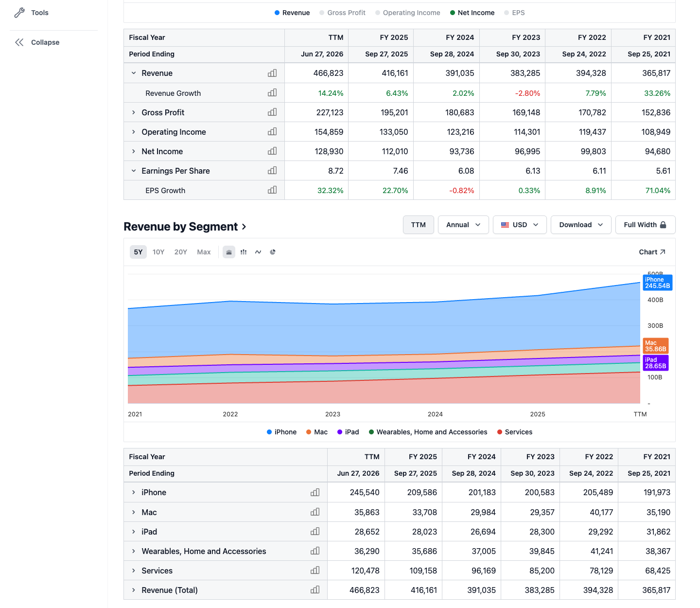Select the bar chart type icon
Screen dimensions: 700x608
pyautogui.click(x=244, y=252)
